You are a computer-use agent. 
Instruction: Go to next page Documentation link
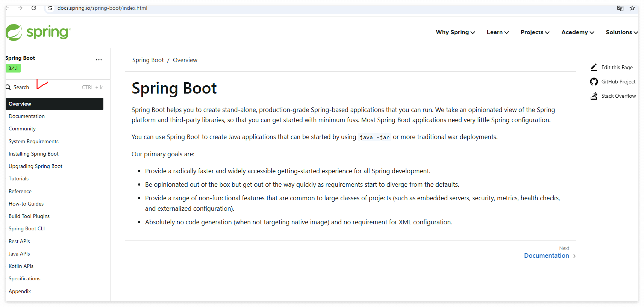point(547,256)
